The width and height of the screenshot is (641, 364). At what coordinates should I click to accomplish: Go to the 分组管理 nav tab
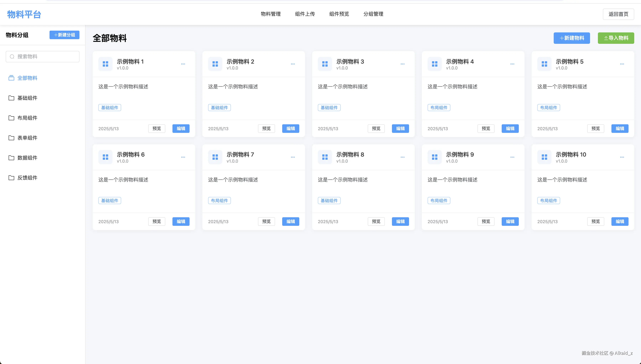point(373,14)
